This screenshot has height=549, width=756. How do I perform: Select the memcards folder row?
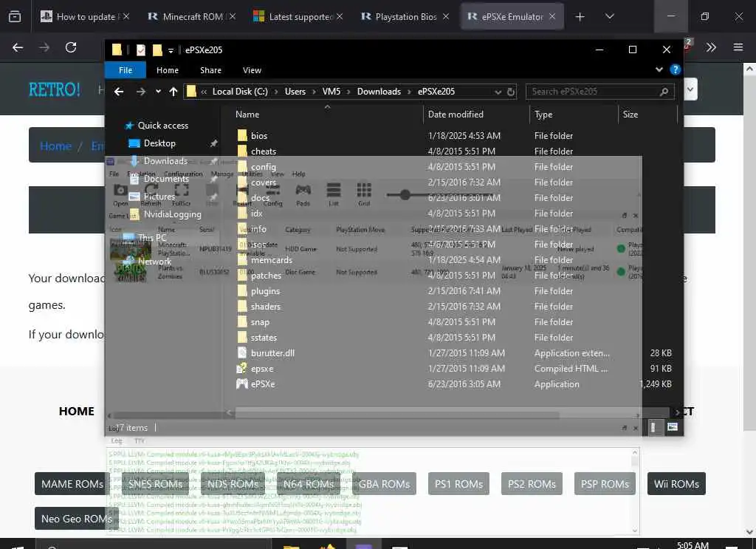click(272, 260)
